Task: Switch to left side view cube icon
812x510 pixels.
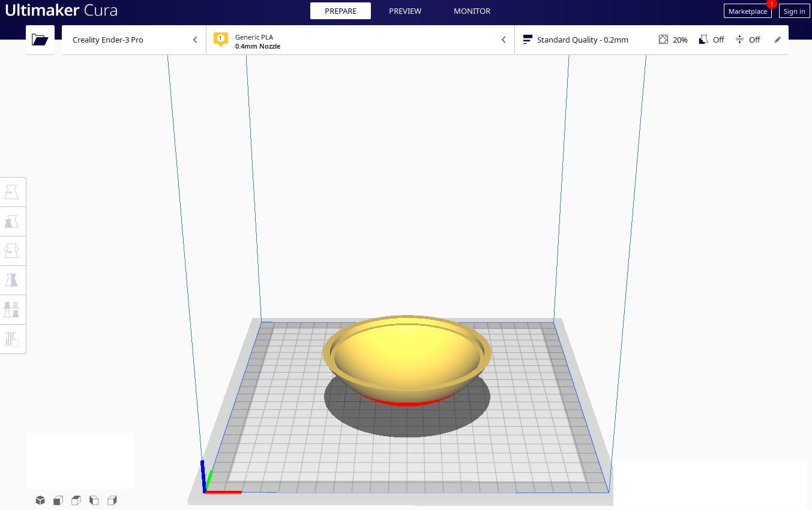Action: tap(94, 500)
